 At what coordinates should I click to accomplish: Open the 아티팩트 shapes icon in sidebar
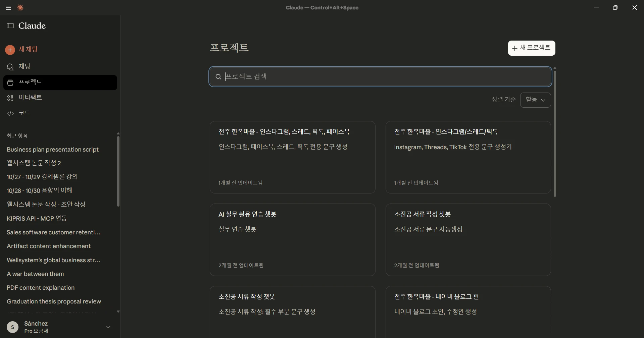click(10, 98)
